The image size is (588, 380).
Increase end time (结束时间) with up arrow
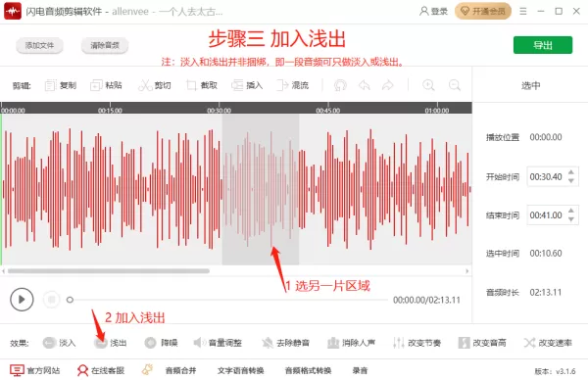[x=571, y=211]
